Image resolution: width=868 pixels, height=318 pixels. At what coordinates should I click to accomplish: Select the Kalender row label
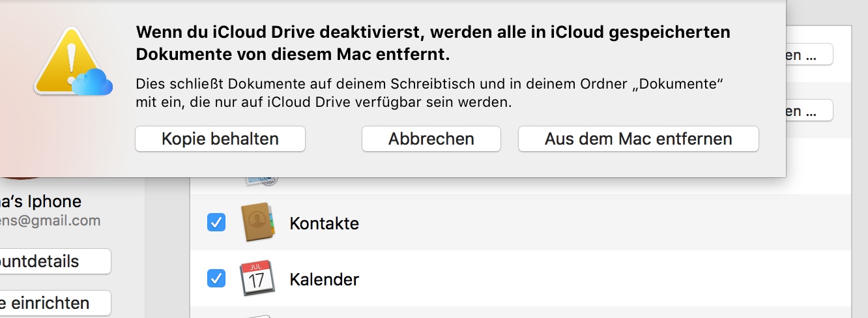pos(324,280)
